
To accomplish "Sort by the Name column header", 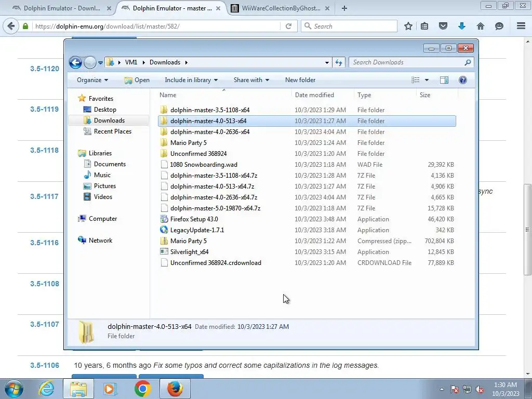I will click(224, 95).
